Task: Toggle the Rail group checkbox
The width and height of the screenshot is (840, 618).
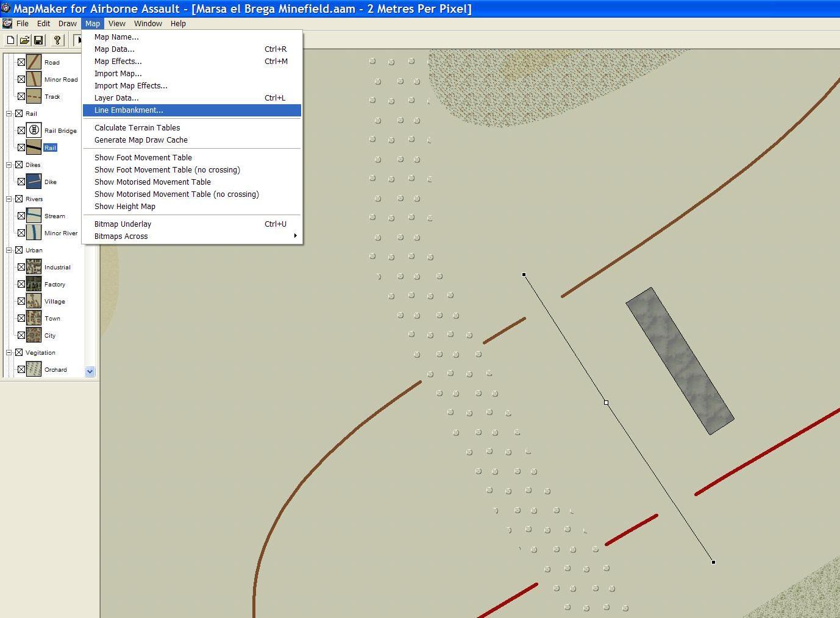Action: point(19,113)
